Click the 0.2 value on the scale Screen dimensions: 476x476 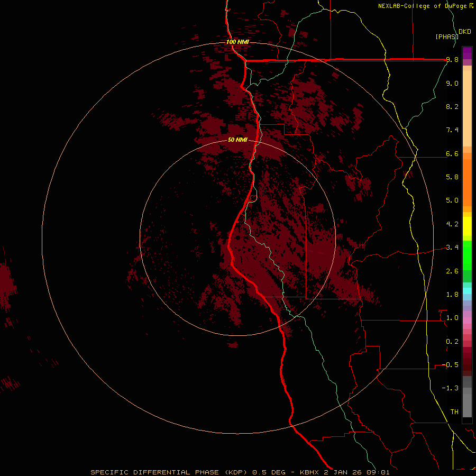[x=452, y=342]
